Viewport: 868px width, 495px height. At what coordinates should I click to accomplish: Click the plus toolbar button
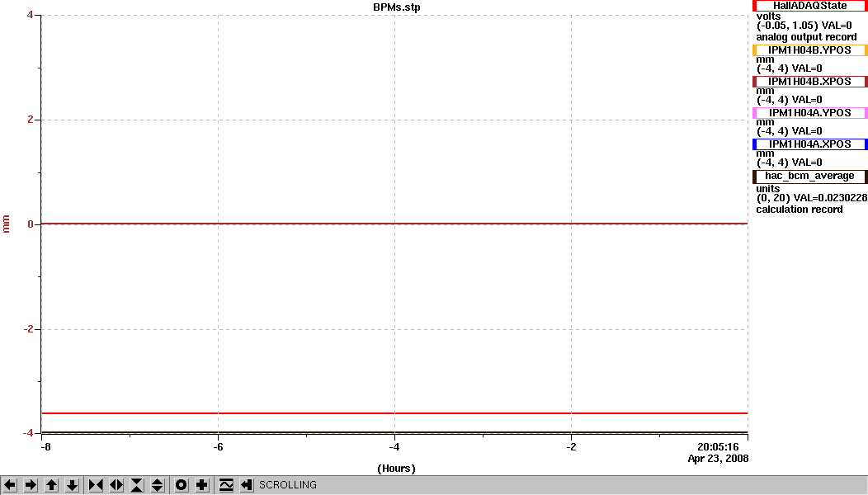(201, 486)
